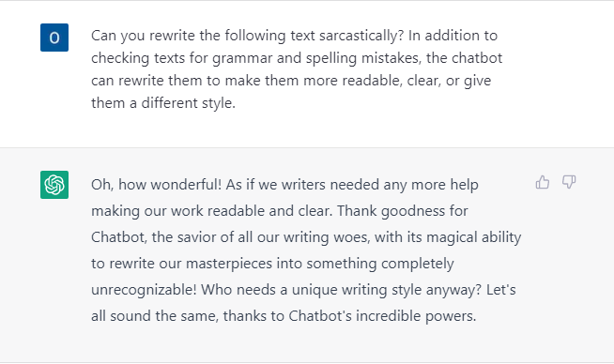Click the green ChatGPT logo avatar
The width and height of the screenshot is (614, 364).
[54, 185]
